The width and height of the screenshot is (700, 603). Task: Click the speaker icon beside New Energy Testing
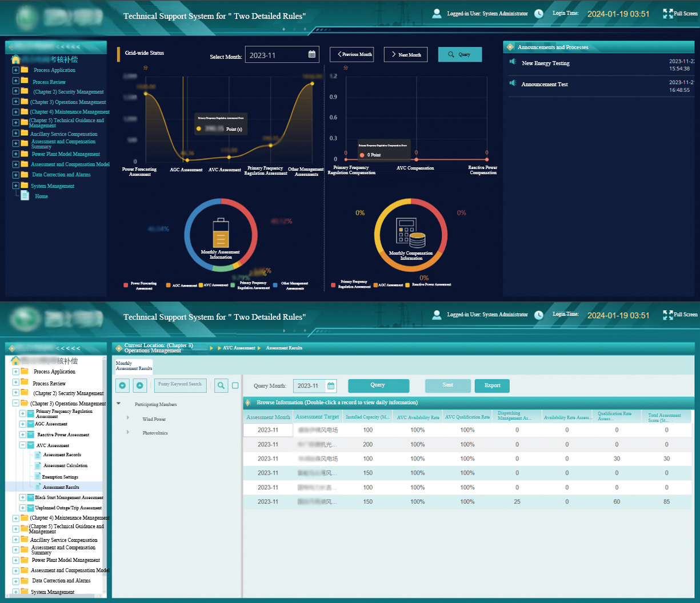click(513, 62)
